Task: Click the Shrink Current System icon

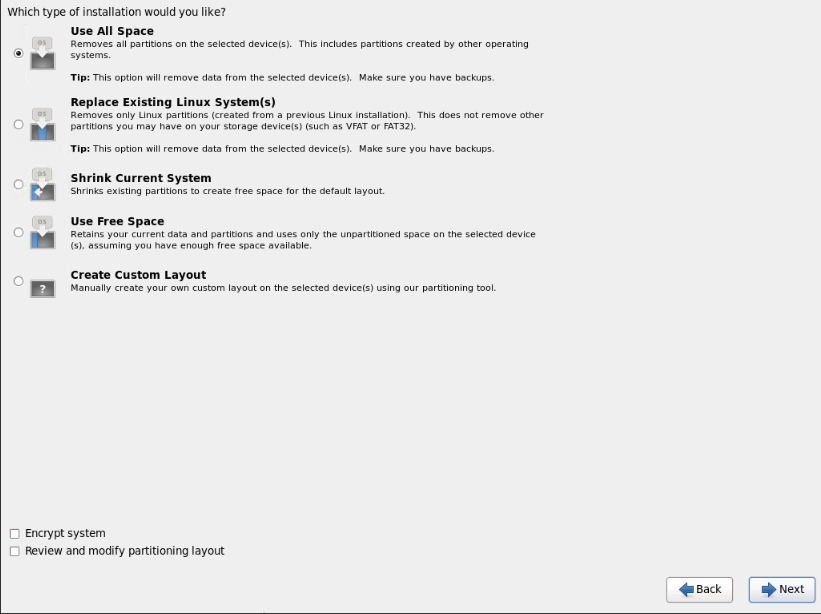Action: (42, 184)
